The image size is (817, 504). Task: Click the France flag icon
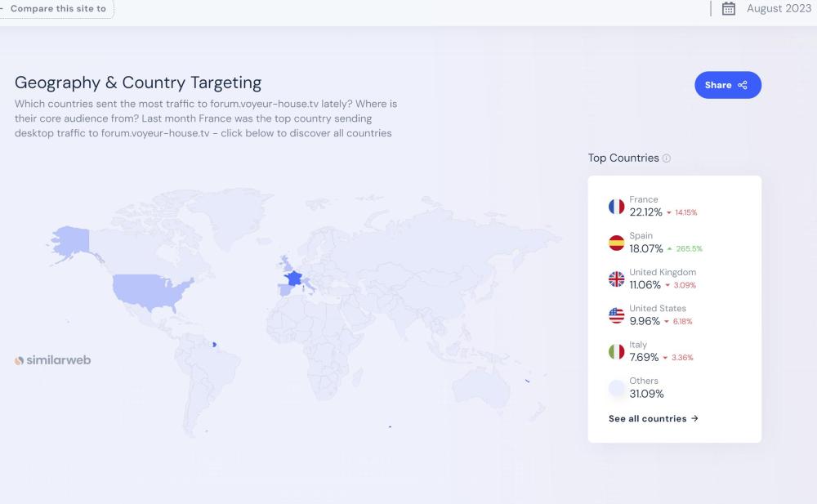616,206
